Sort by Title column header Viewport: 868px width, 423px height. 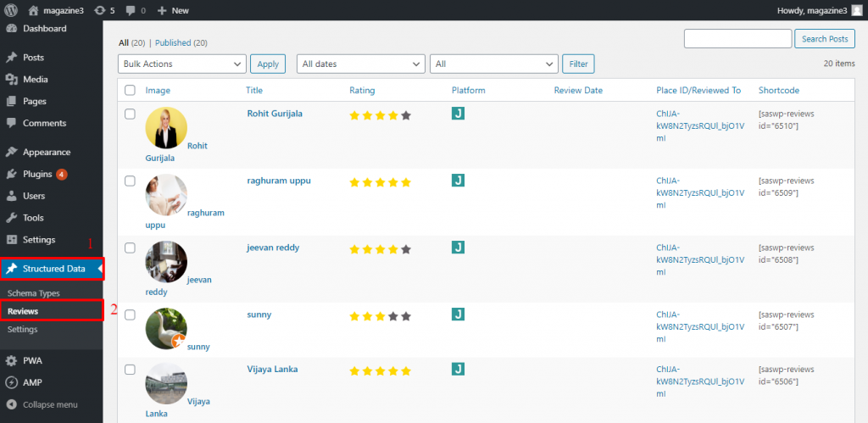click(254, 90)
